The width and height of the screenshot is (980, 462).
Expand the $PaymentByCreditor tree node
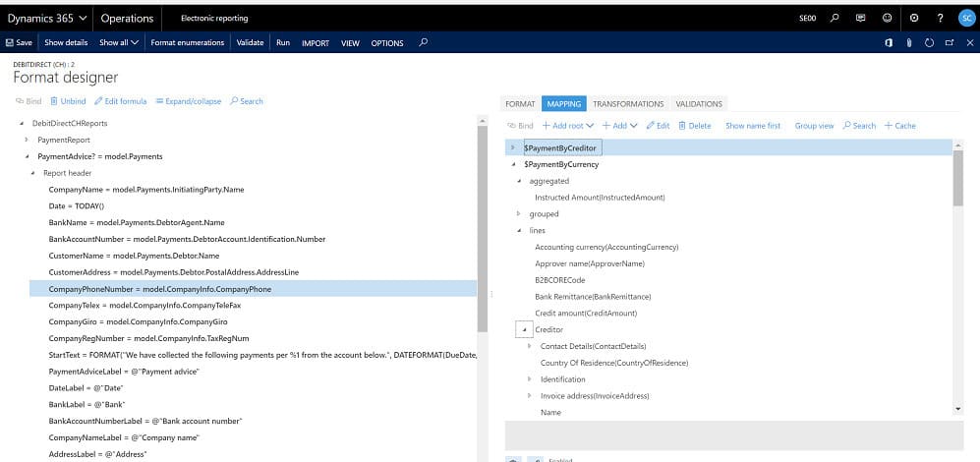pos(512,147)
